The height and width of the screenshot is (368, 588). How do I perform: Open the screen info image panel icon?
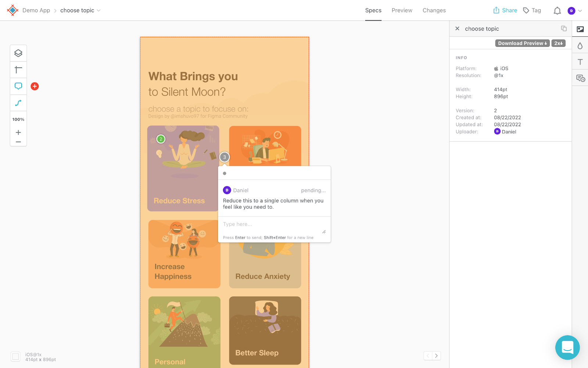point(580,29)
